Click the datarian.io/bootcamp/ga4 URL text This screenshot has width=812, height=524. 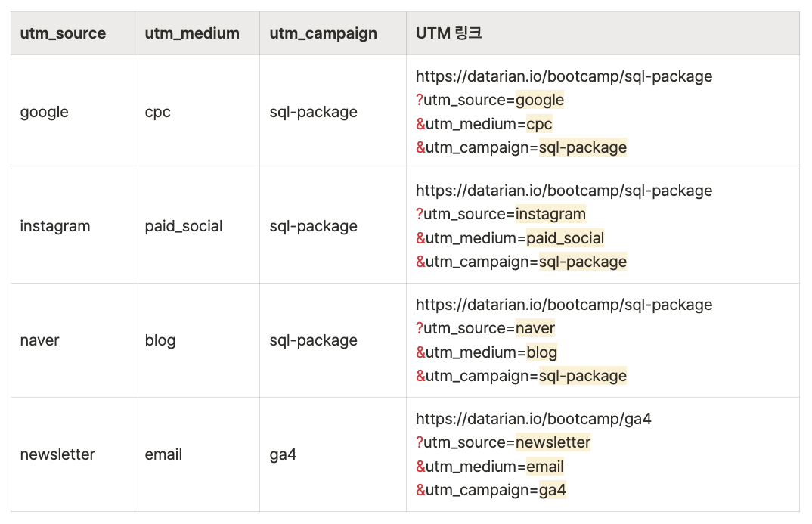(533, 419)
